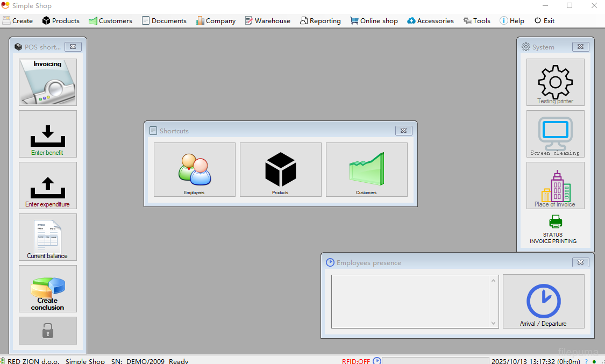Open Place of invoice settings
Image resolution: width=605 pixels, height=364 pixels.
click(555, 185)
